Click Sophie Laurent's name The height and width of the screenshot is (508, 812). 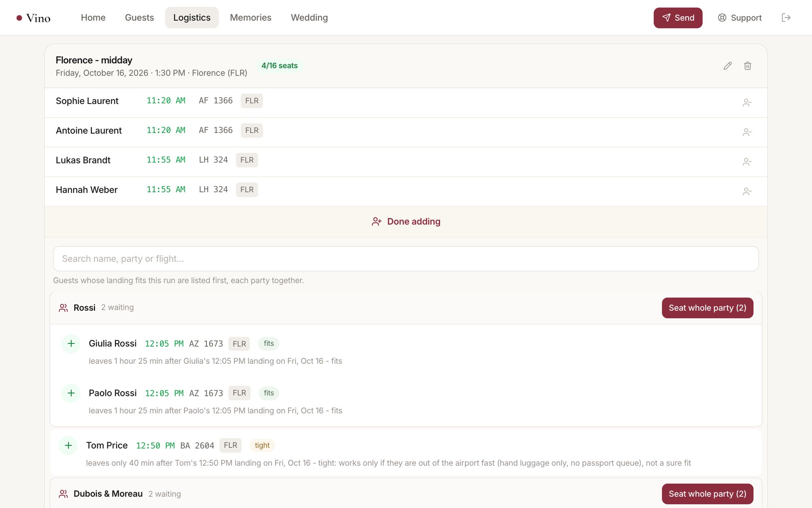click(87, 101)
